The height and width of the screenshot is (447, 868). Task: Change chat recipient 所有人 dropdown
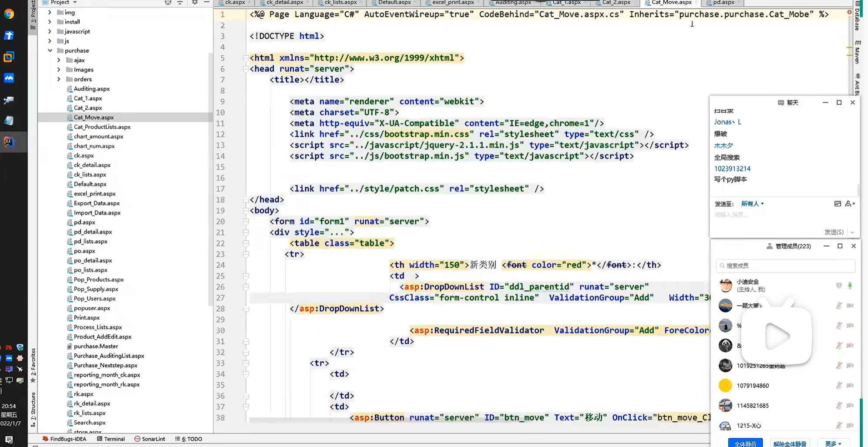click(x=752, y=204)
